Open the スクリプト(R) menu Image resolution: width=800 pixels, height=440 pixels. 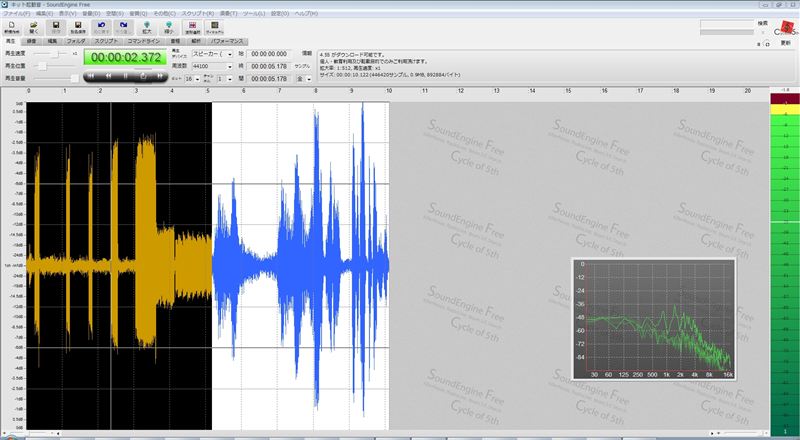pyautogui.click(x=198, y=14)
